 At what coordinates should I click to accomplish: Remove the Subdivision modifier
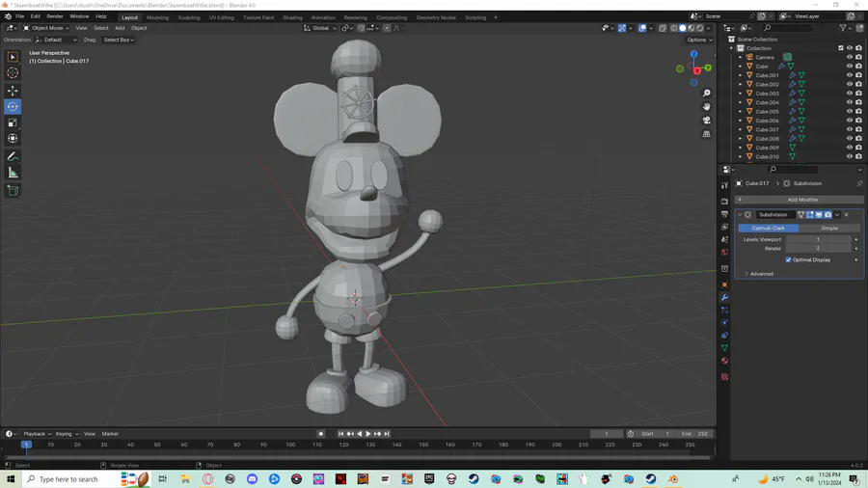point(847,215)
